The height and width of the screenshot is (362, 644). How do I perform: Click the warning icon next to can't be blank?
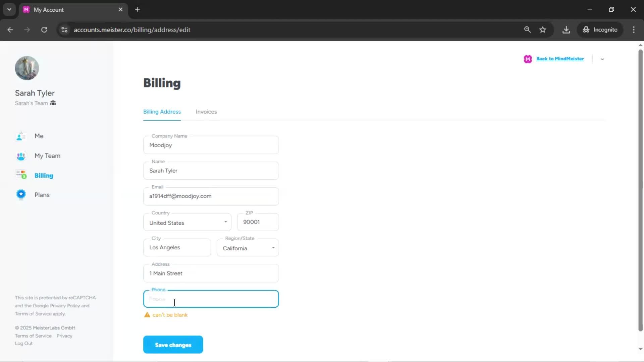[x=147, y=315]
